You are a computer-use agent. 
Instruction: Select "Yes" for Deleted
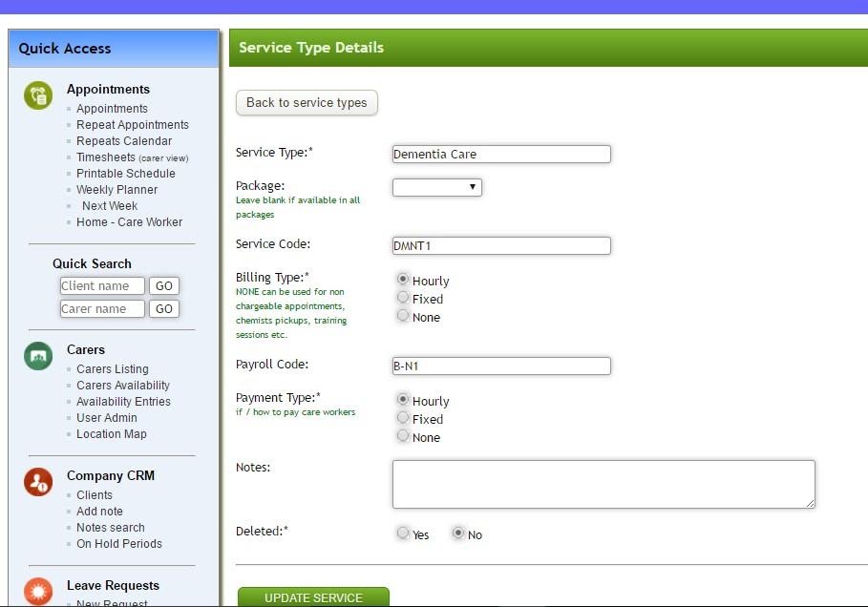403,533
